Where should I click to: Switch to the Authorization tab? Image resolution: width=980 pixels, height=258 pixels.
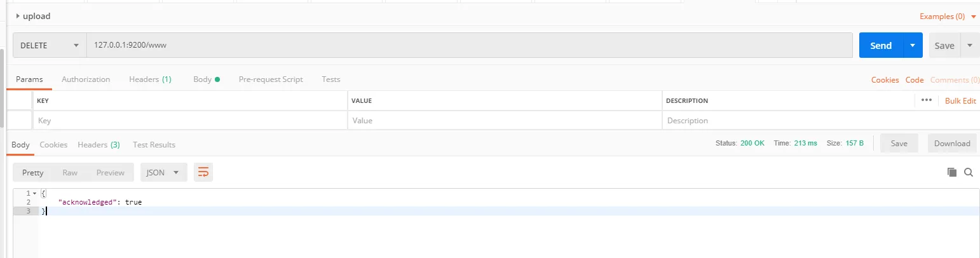(x=86, y=79)
